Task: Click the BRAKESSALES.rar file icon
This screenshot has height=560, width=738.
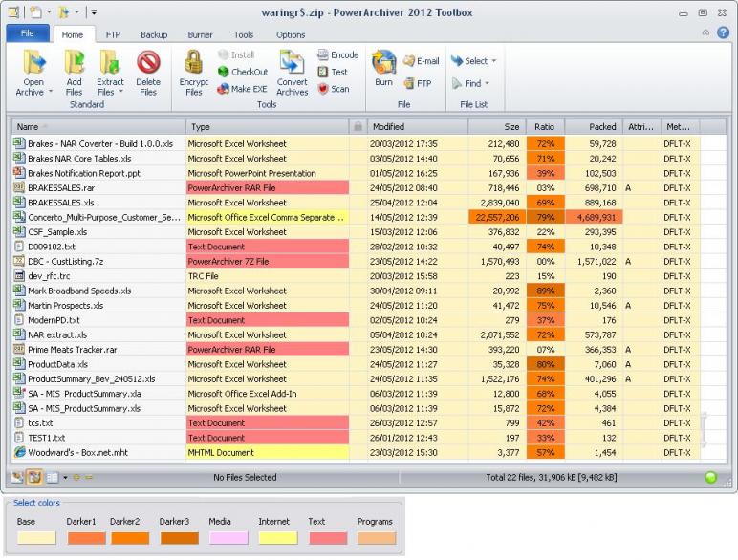Action: coord(19,187)
